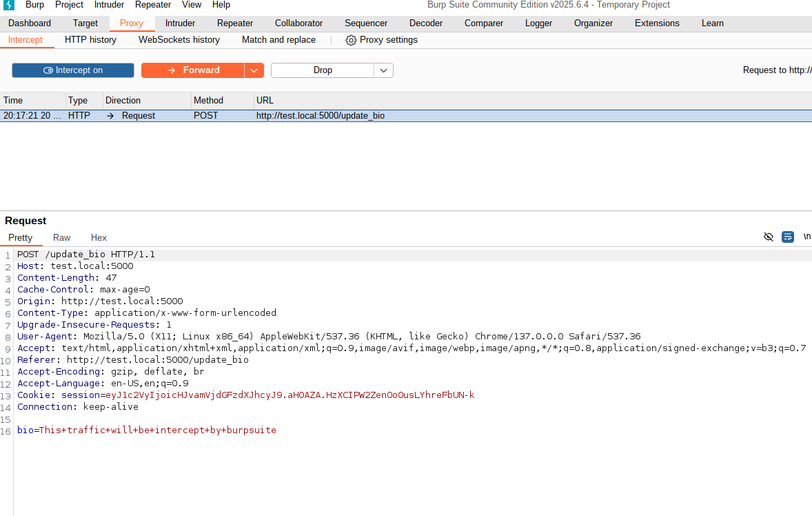This screenshot has height=516, width=812.
Task: Expand the Forward dropdown arrow
Action: tap(254, 70)
